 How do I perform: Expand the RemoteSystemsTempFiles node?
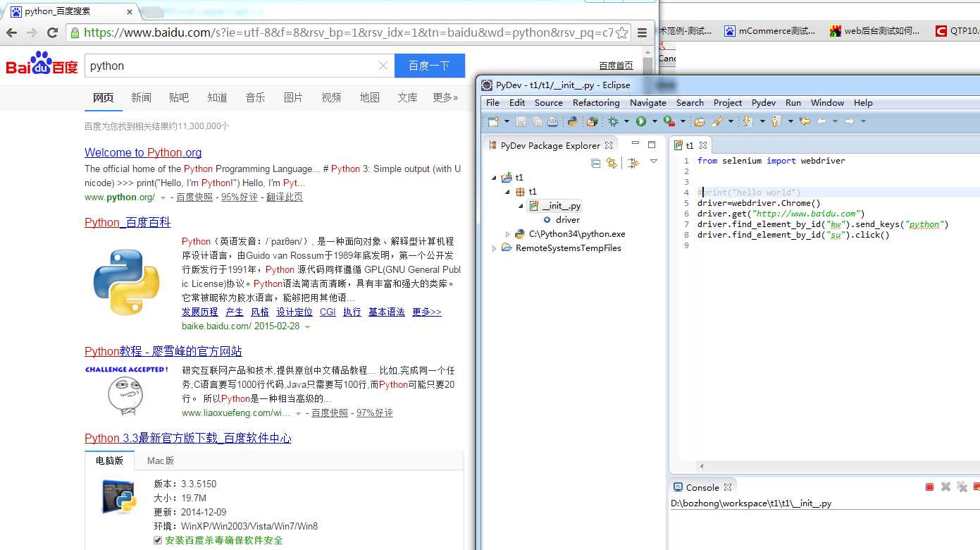click(x=494, y=248)
